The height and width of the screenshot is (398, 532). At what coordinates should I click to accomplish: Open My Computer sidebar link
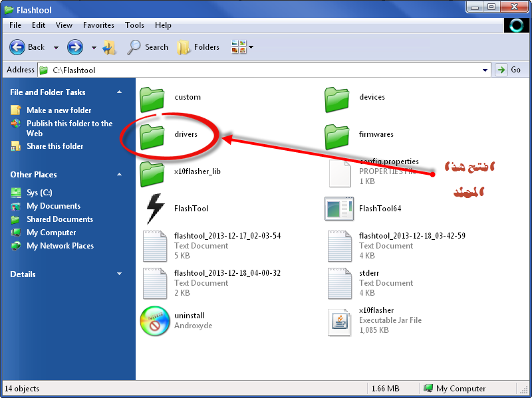(x=51, y=233)
